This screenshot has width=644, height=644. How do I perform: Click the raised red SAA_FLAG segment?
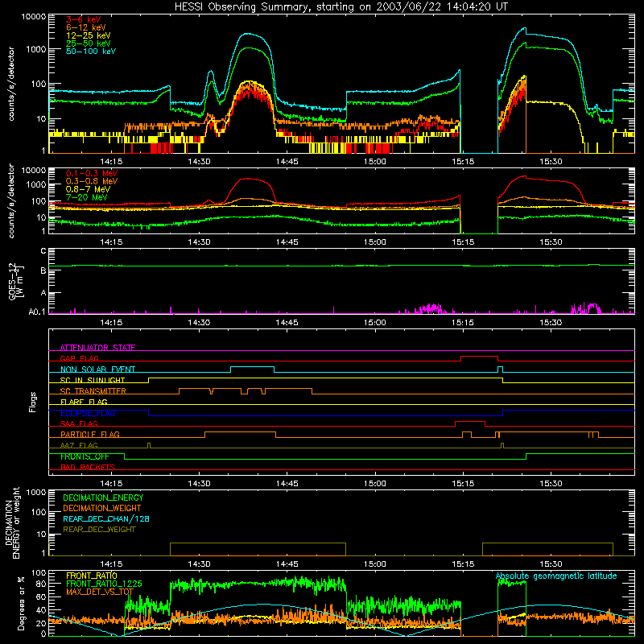point(470,421)
